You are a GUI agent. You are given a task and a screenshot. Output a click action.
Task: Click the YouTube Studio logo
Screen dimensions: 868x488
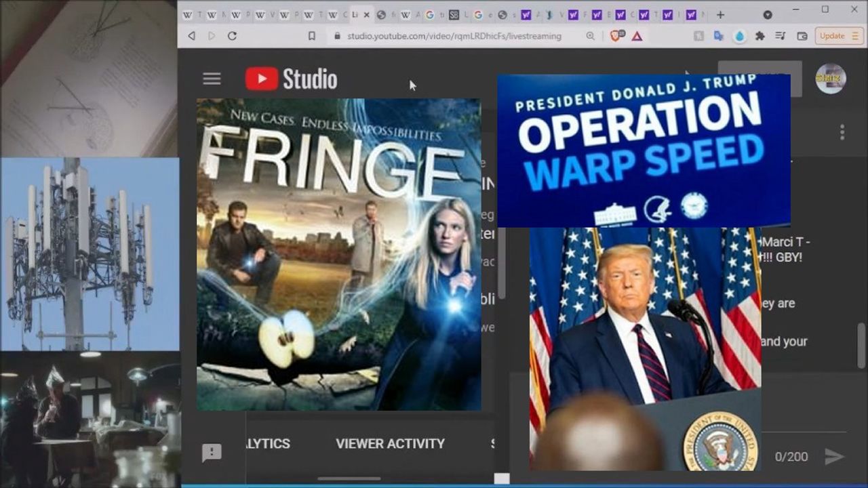pos(291,79)
